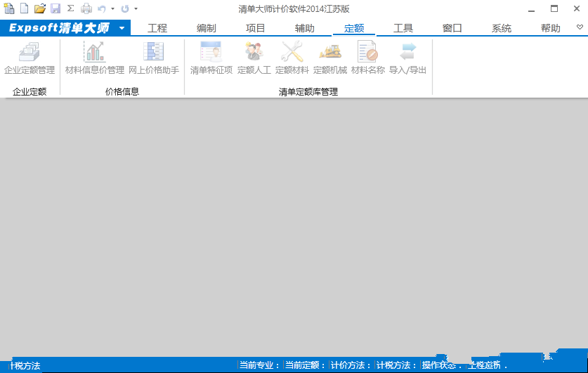
Task: Open 定额机械 quota machinery
Action: [x=330, y=58]
